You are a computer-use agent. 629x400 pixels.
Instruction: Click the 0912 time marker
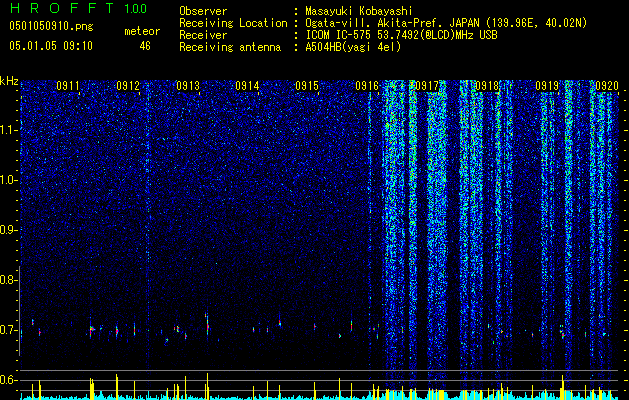point(128,85)
